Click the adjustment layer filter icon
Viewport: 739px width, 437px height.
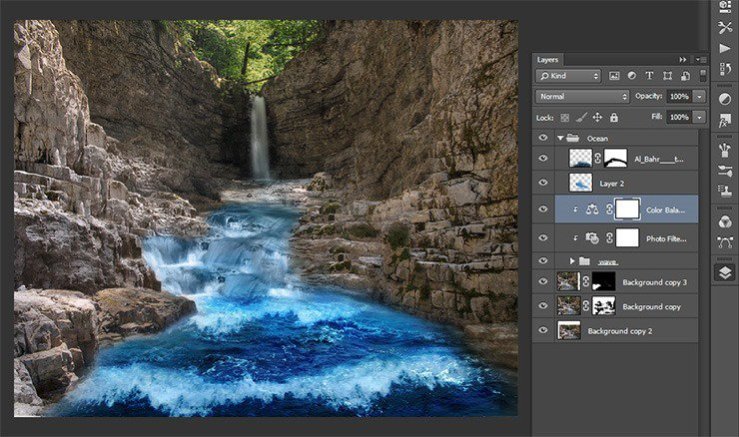(x=632, y=76)
